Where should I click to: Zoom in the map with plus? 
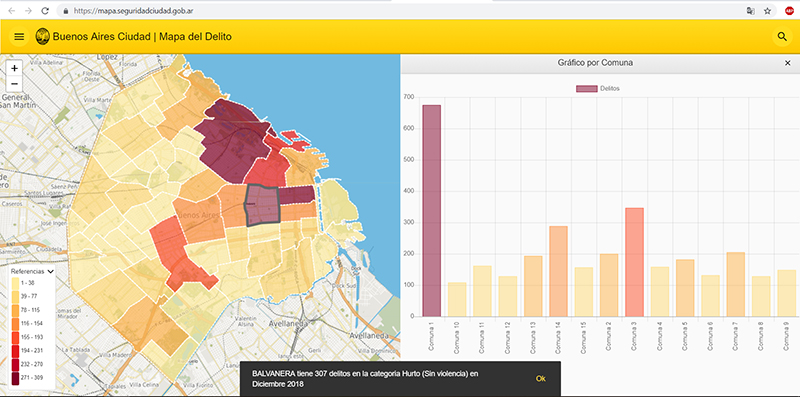point(14,68)
